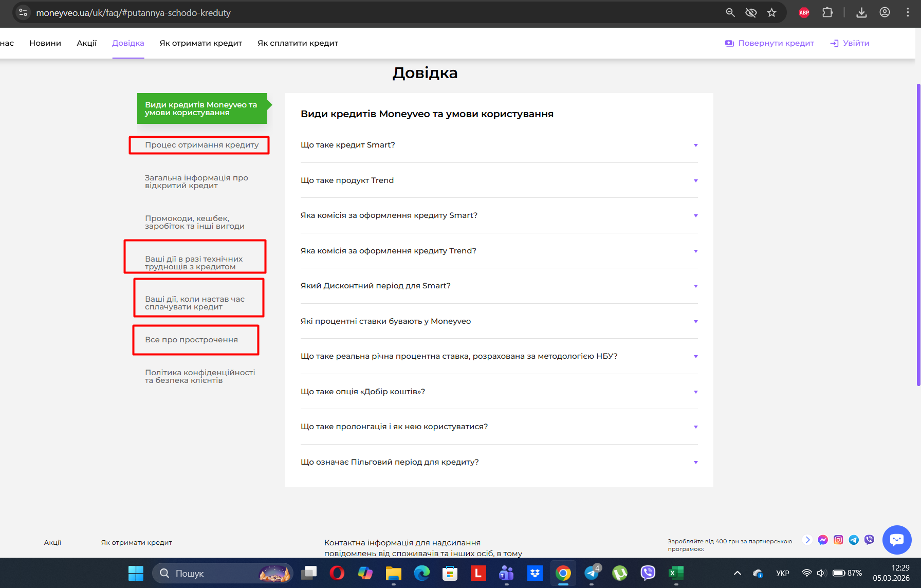Expand 'Що означає Пільговий період для кредиту?'
The height and width of the screenshot is (588, 921).
[499, 462]
